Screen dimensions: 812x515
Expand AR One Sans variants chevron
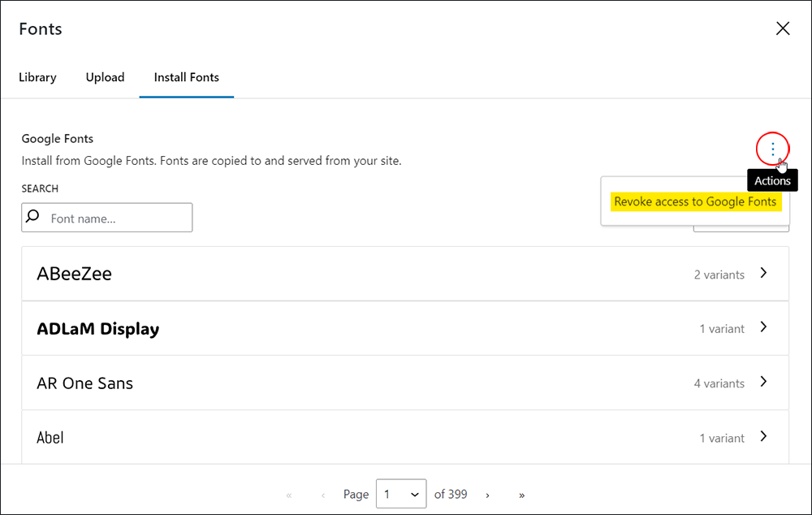(763, 382)
